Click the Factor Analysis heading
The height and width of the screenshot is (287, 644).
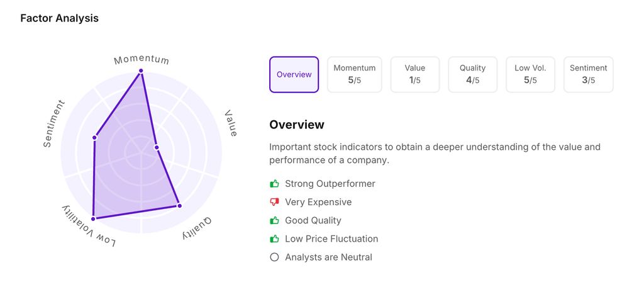pos(59,18)
